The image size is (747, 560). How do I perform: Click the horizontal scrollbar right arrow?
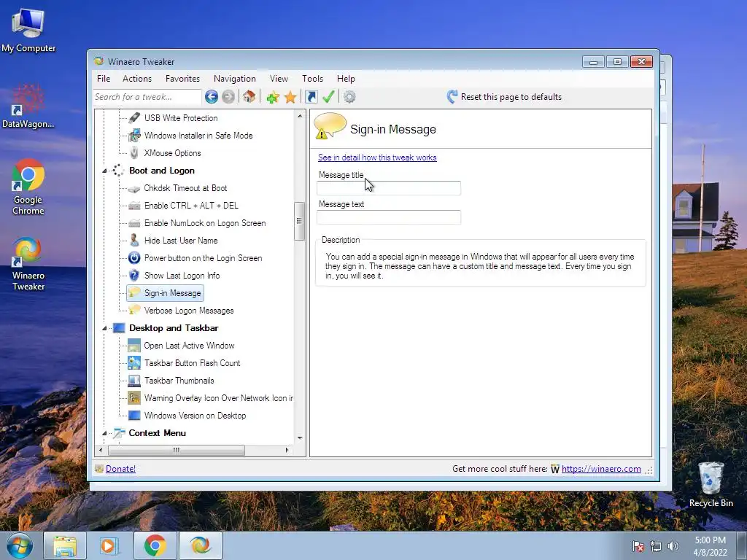tap(287, 450)
